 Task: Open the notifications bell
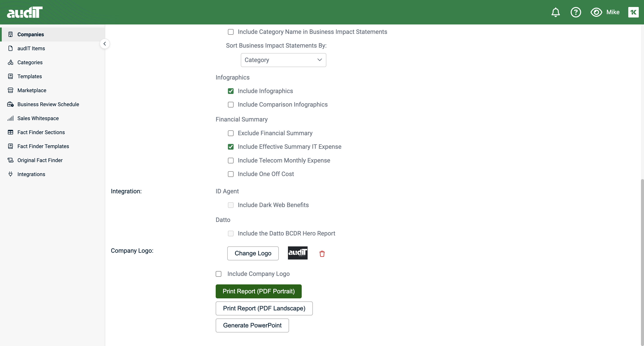556,12
